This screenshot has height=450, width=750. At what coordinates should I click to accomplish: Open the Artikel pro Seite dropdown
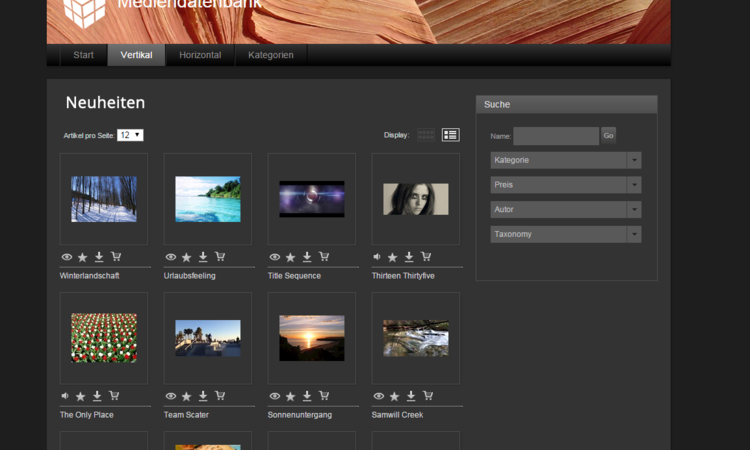click(x=130, y=135)
